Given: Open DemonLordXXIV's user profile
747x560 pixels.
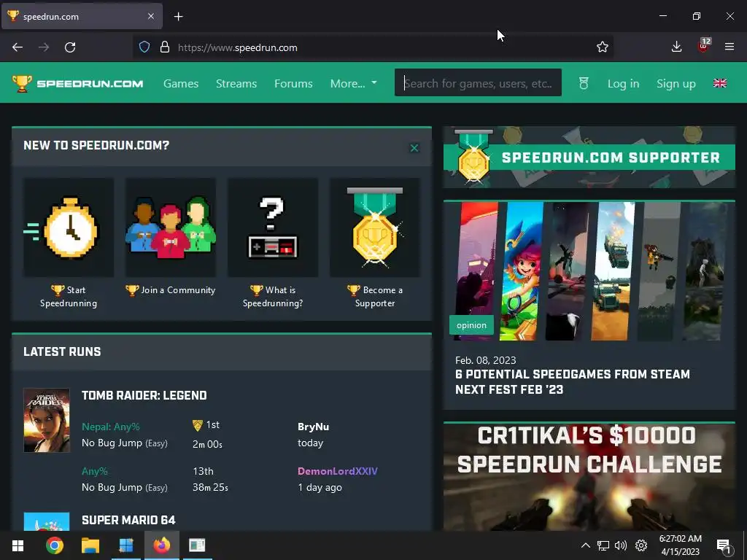Looking at the screenshot, I should (337, 471).
